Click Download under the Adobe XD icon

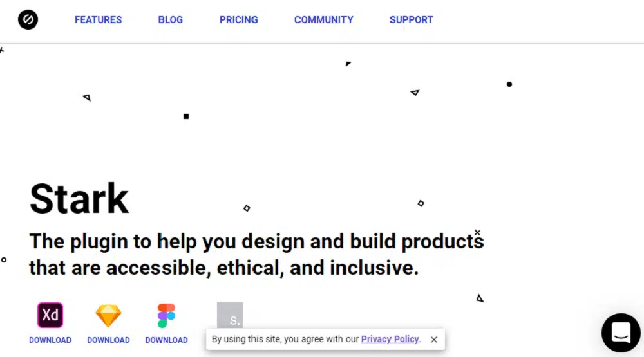50,340
